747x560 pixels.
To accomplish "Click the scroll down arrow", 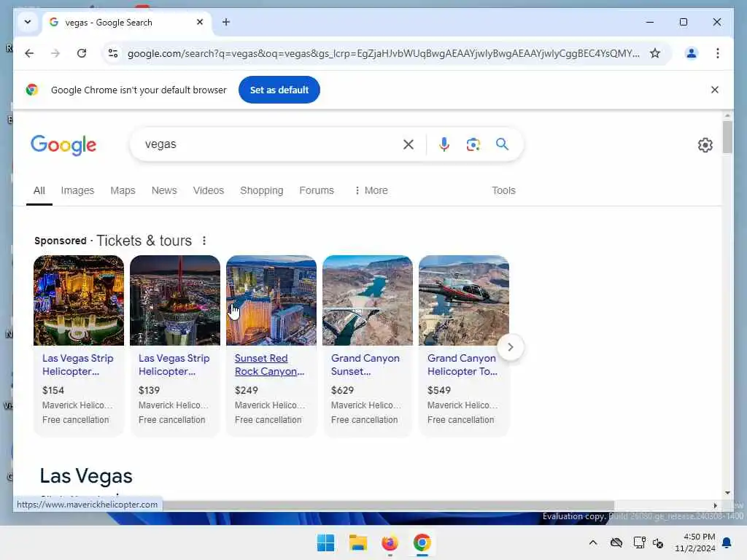I will [x=727, y=493].
